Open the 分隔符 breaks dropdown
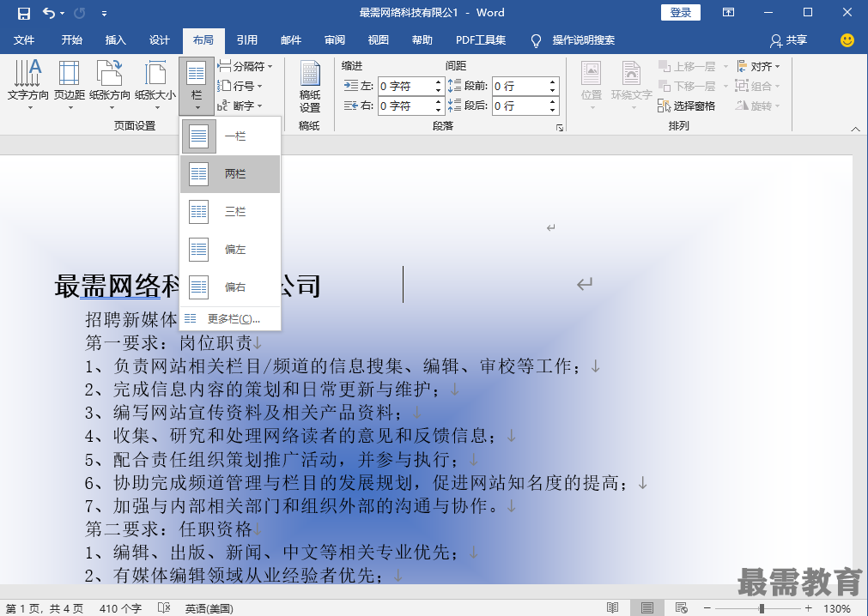 (246, 66)
